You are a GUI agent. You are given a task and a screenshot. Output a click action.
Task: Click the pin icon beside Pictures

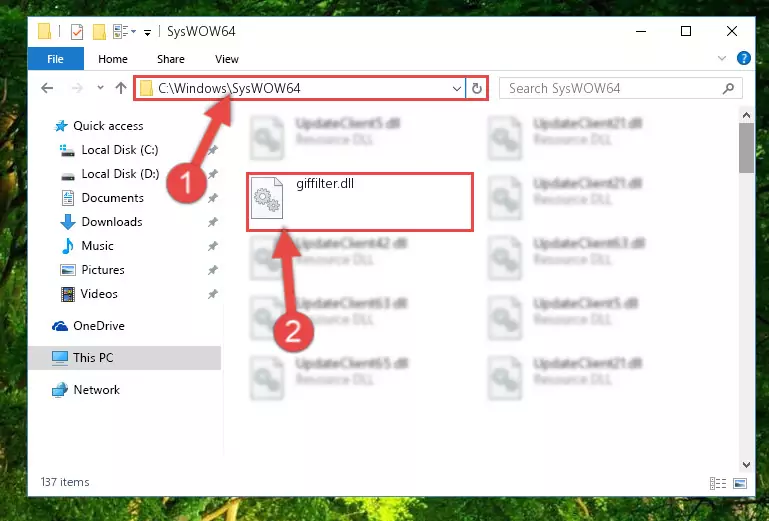click(x=212, y=270)
